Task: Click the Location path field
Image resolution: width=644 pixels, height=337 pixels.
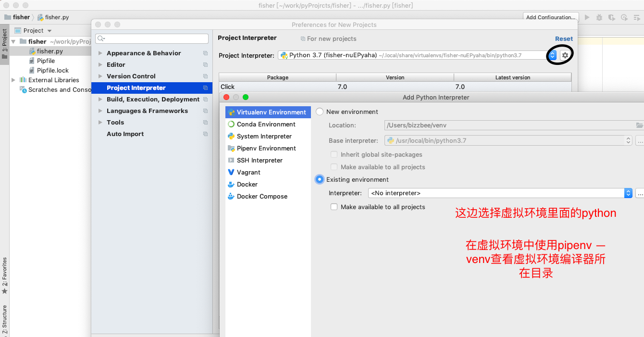Action: click(x=510, y=125)
